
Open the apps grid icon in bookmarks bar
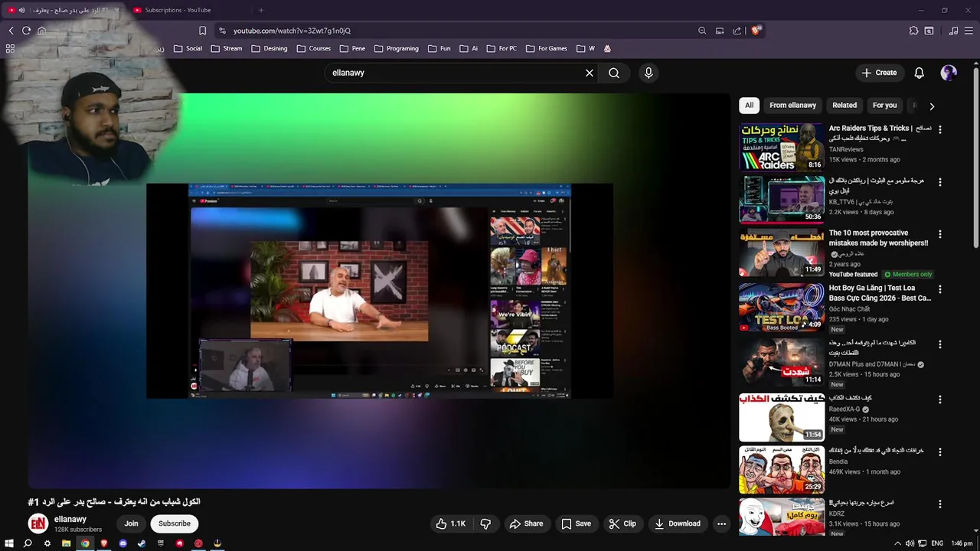[10, 48]
